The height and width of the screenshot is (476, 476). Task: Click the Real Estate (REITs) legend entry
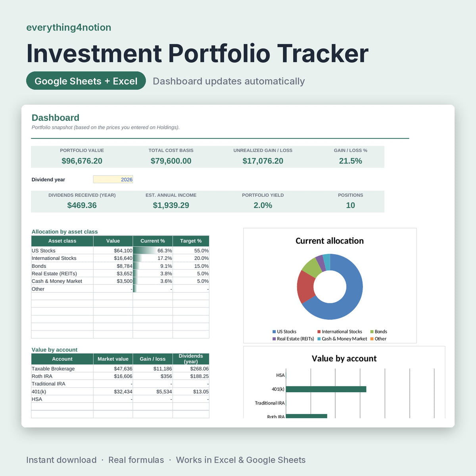[293, 339]
